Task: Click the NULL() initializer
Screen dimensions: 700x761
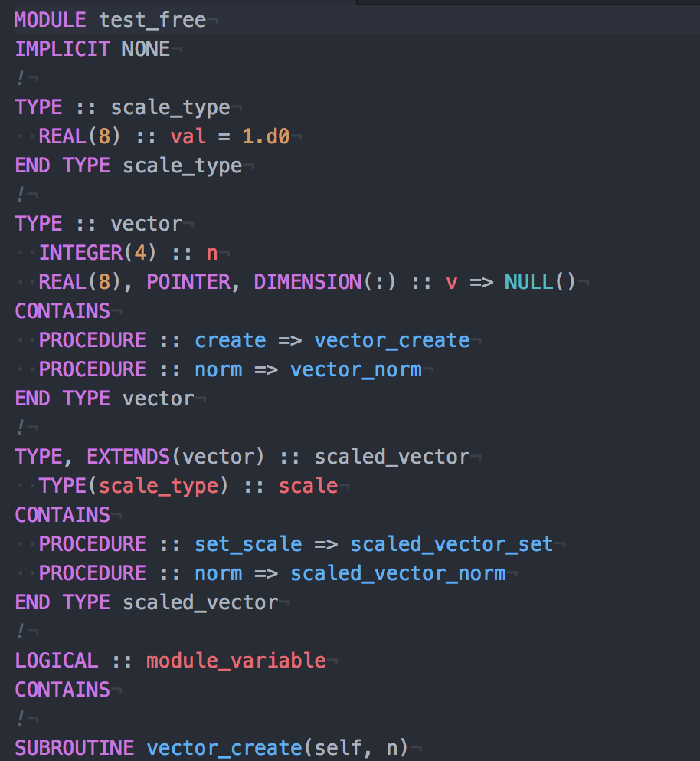Action: pos(540,282)
